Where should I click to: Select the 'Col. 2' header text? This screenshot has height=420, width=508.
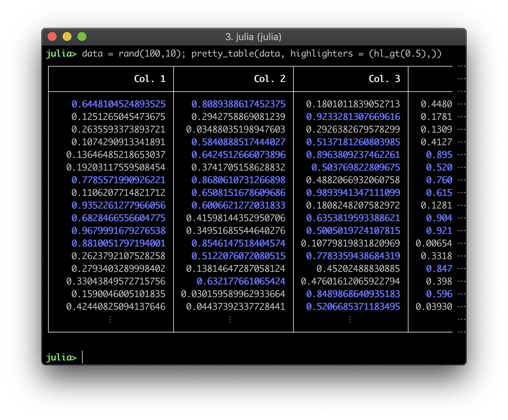[270, 79]
